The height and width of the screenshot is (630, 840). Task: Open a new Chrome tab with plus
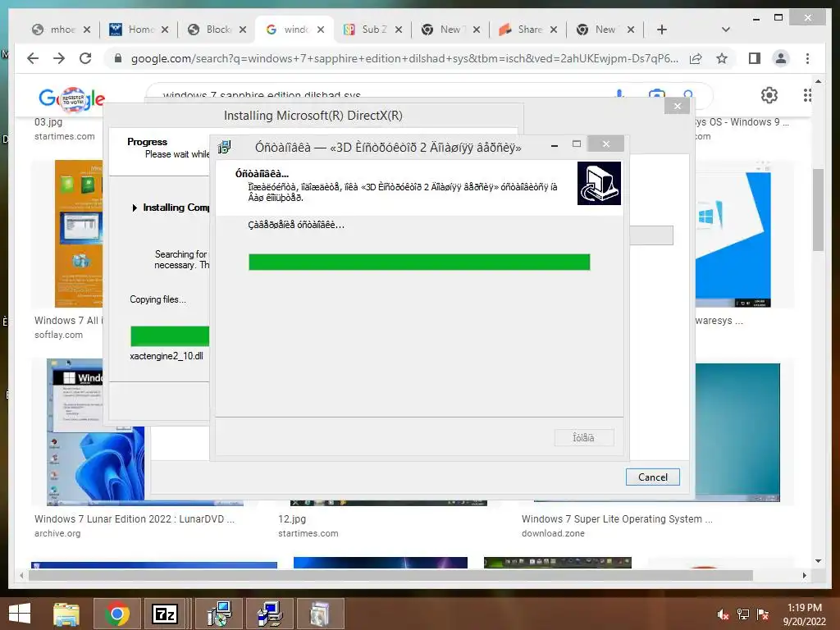click(x=662, y=30)
